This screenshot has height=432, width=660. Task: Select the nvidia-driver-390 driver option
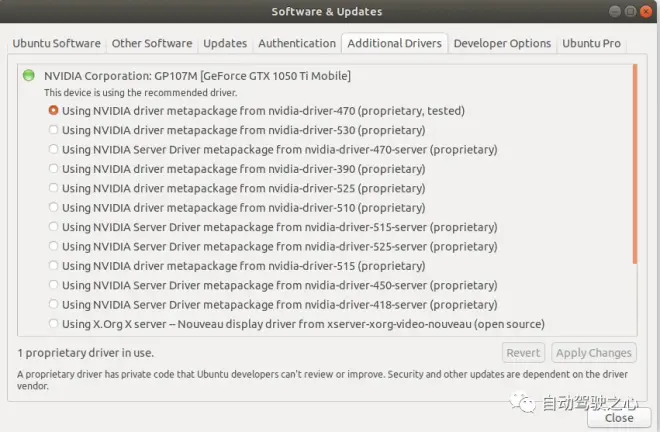pos(53,169)
